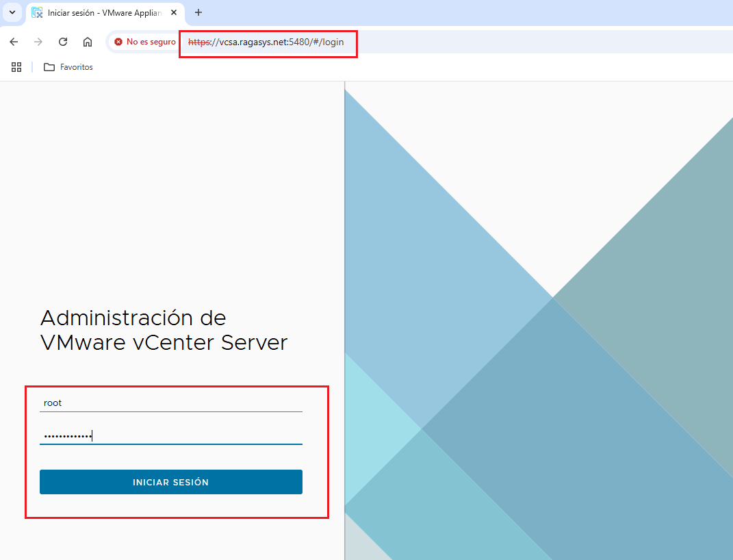Image resolution: width=733 pixels, height=560 pixels.
Task: Open a new browser tab
Action: tap(198, 12)
